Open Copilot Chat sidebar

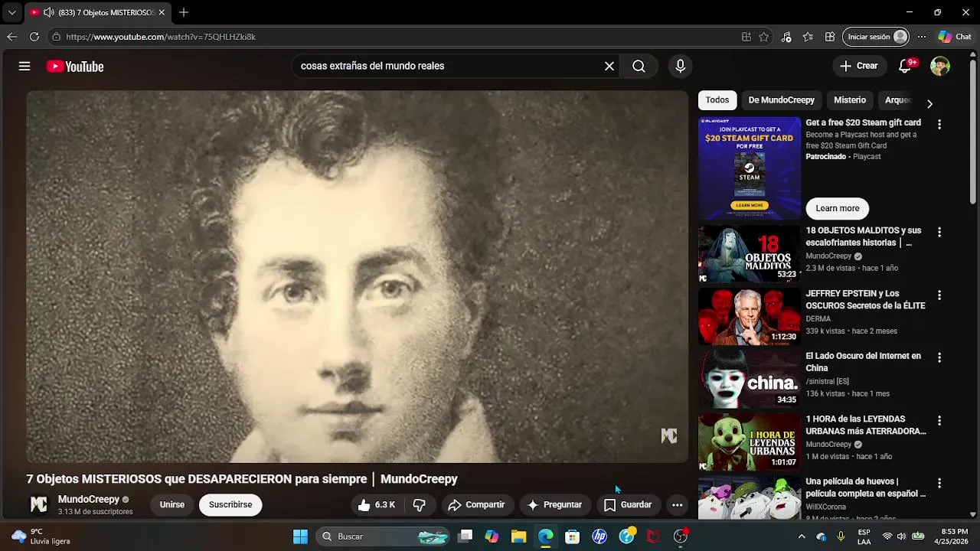(x=955, y=37)
